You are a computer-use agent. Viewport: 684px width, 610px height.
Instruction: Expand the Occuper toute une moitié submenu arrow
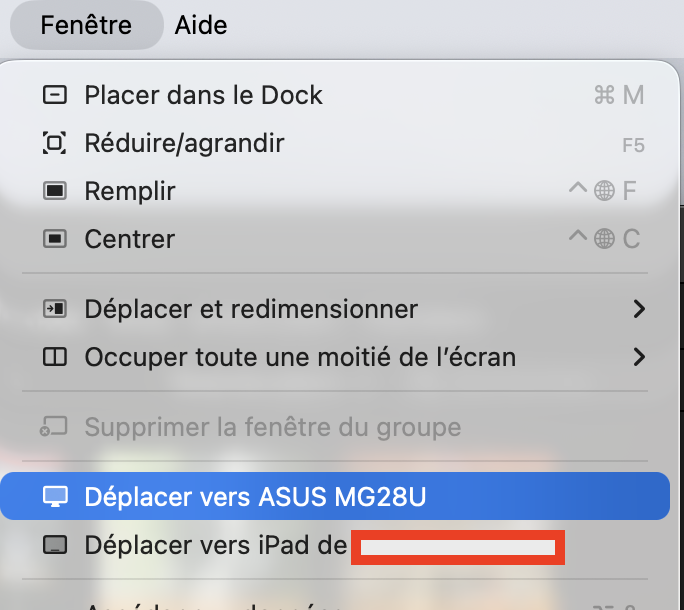click(x=639, y=356)
